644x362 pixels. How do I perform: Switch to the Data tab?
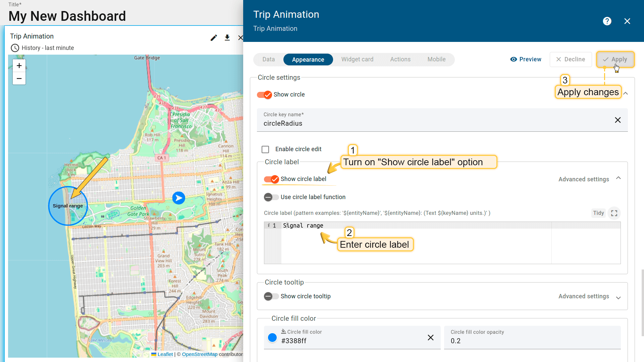tap(269, 59)
